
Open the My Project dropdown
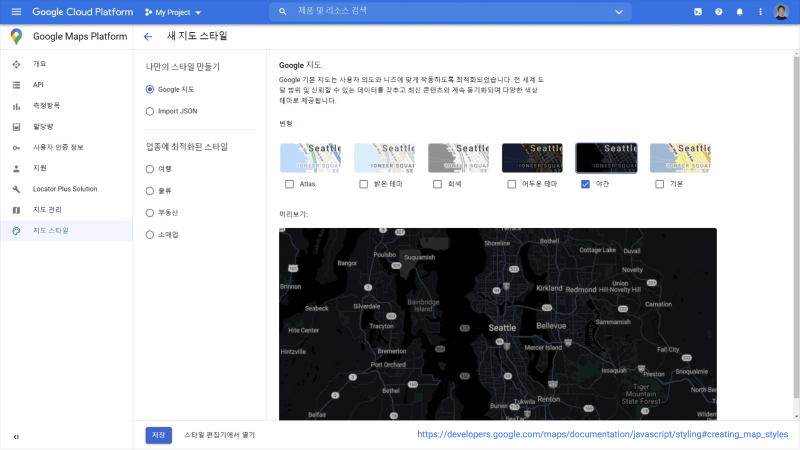173,12
